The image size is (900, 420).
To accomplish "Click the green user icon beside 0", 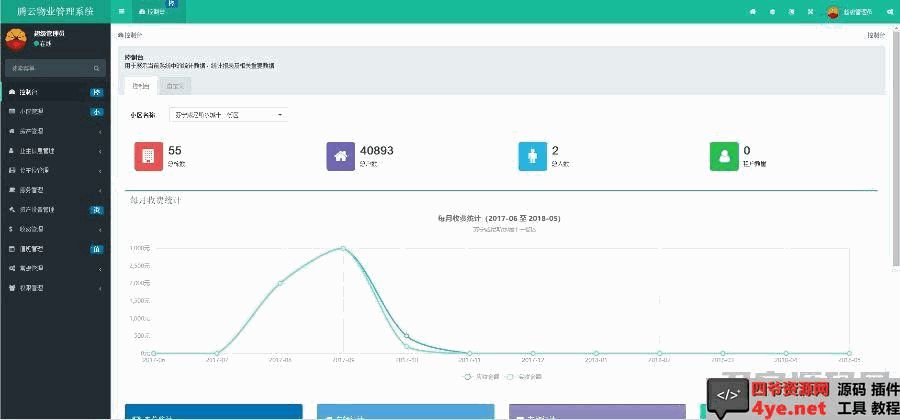I will click(723, 156).
